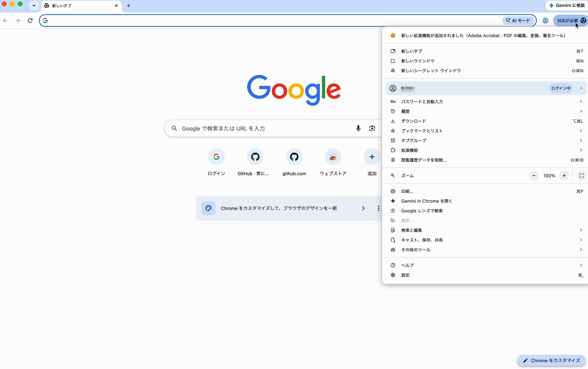Click the forward navigation arrow

(18, 21)
